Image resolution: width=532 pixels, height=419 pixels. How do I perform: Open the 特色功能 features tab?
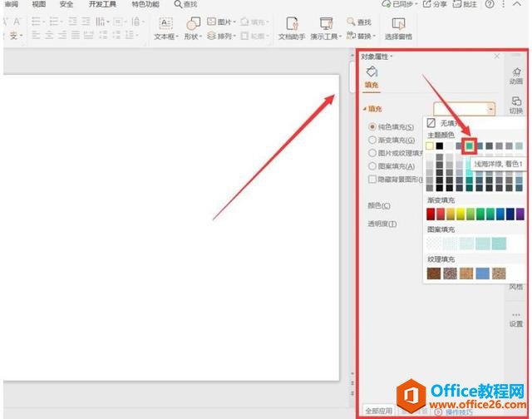point(145,4)
